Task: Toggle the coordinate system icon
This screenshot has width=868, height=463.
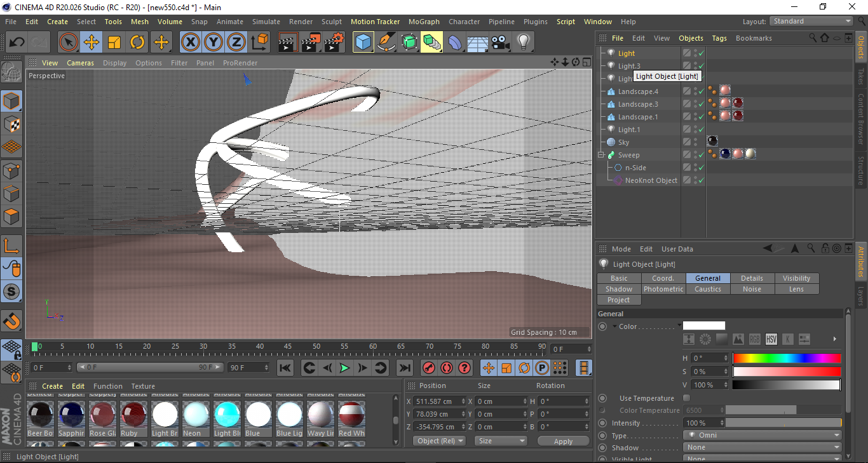Action: pyautogui.click(x=259, y=43)
